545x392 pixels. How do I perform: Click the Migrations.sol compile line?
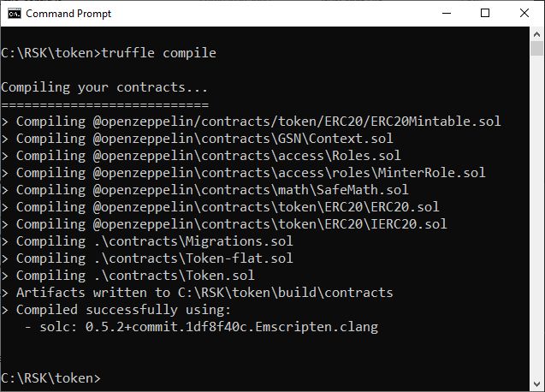[147, 241]
